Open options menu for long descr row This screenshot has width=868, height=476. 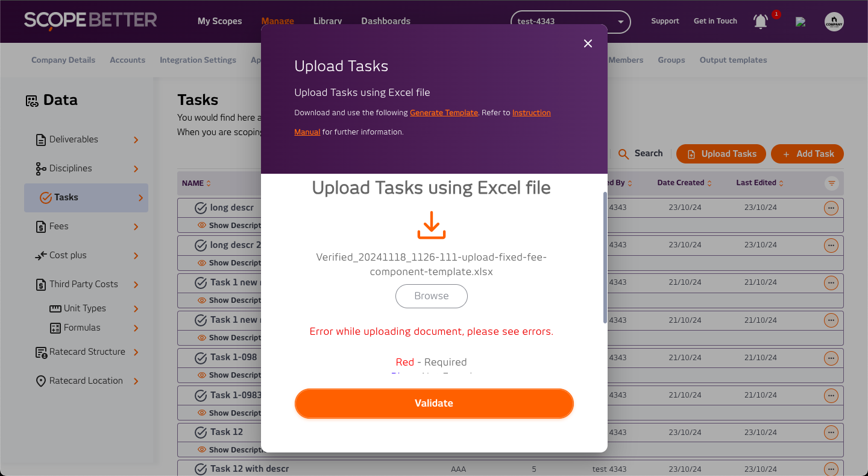831,208
